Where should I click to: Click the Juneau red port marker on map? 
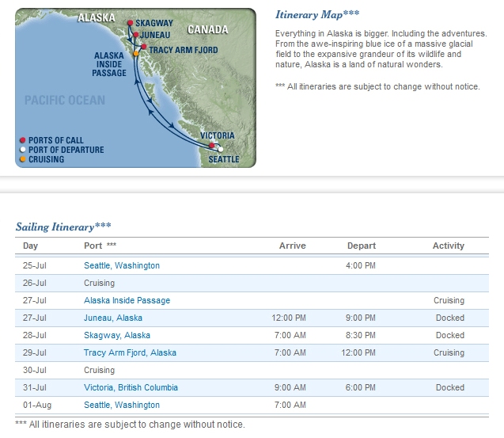[136, 34]
